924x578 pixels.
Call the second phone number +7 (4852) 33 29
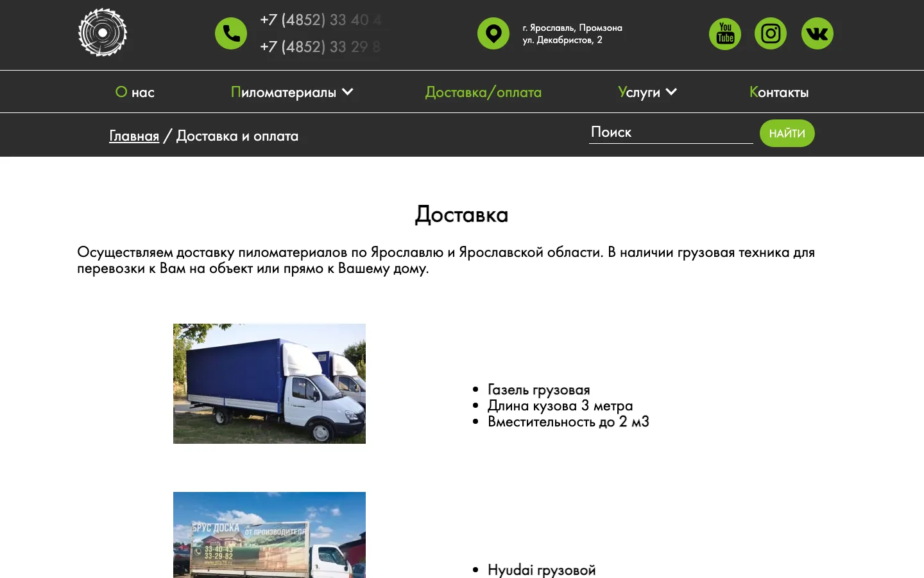point(321,47)
